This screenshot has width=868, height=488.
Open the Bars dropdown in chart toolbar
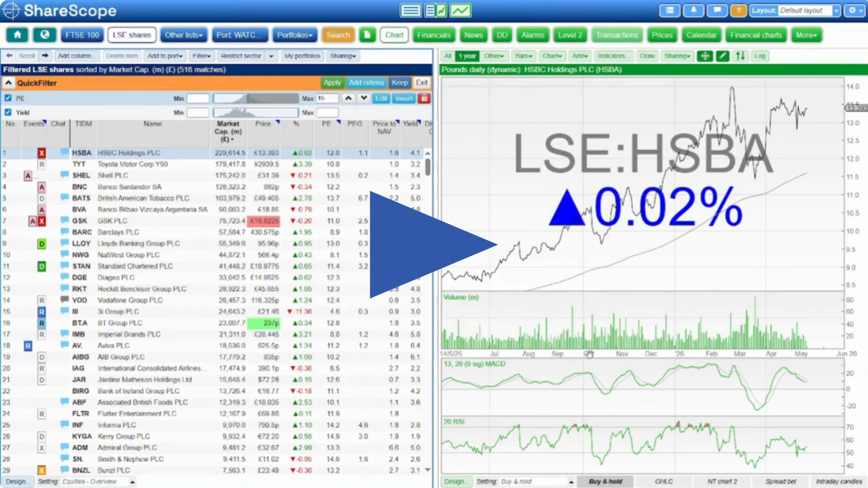coord(524,56)
